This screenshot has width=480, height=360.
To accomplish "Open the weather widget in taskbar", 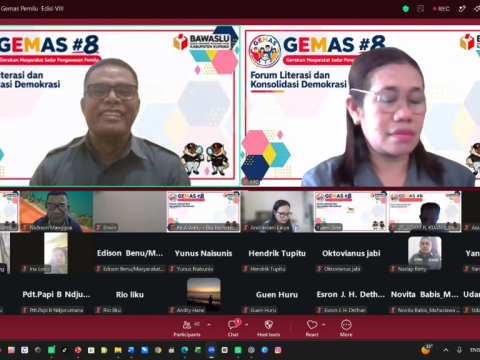I will click(x=426, y=349).
